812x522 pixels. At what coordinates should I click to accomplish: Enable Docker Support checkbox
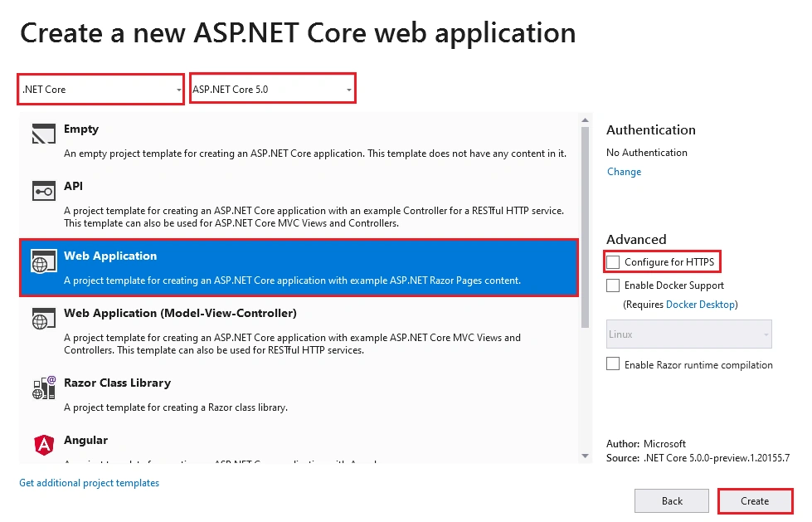(613, 285)
